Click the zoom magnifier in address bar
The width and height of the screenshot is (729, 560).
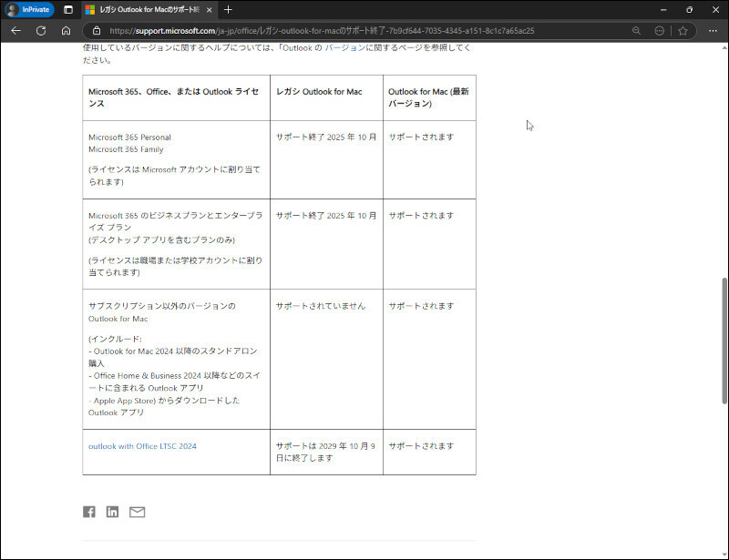636,31
